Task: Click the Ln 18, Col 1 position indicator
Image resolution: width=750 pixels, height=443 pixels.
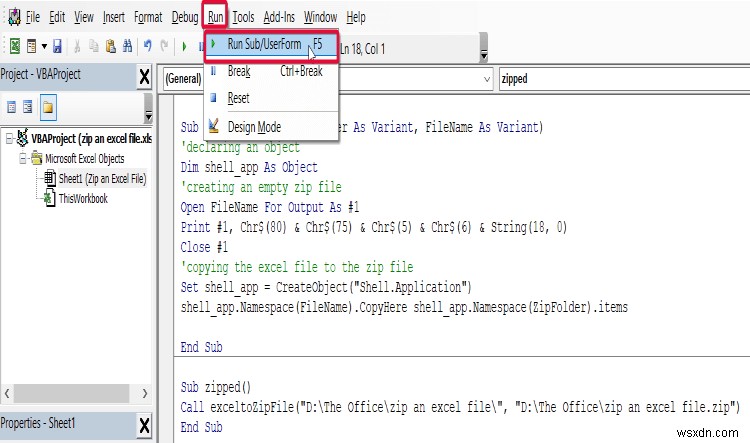Action: pyautogui.click(x=362, y=49)
